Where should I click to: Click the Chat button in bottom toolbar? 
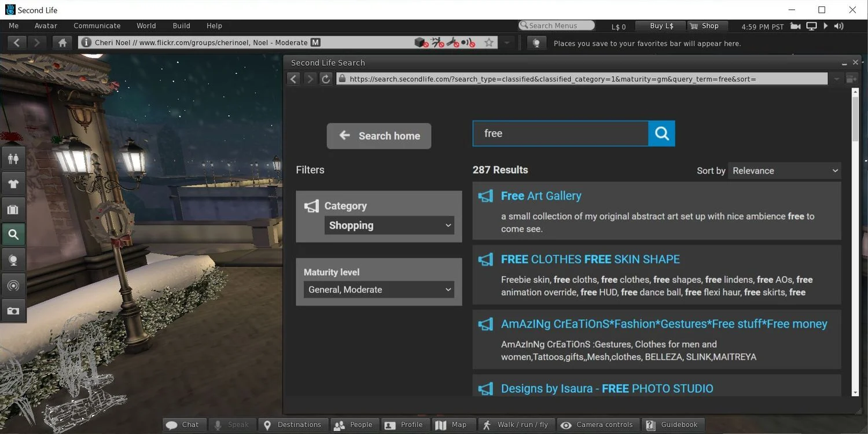(183, 425)
